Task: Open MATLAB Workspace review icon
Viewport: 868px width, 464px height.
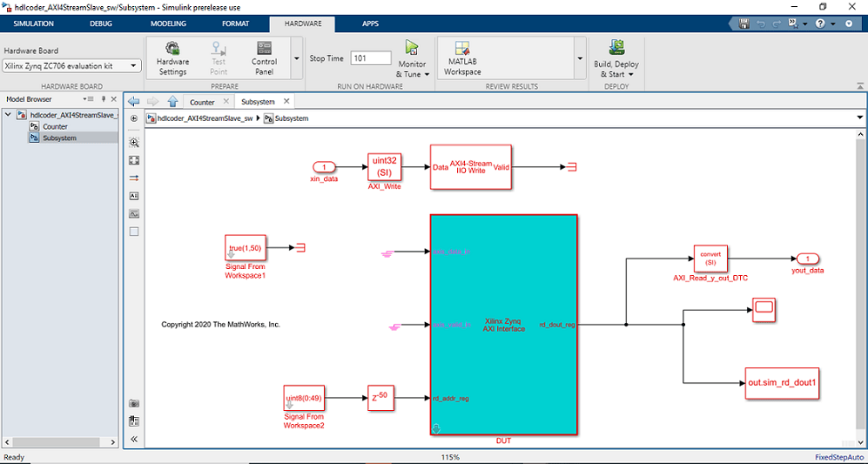Action: [x=461, y=48]
